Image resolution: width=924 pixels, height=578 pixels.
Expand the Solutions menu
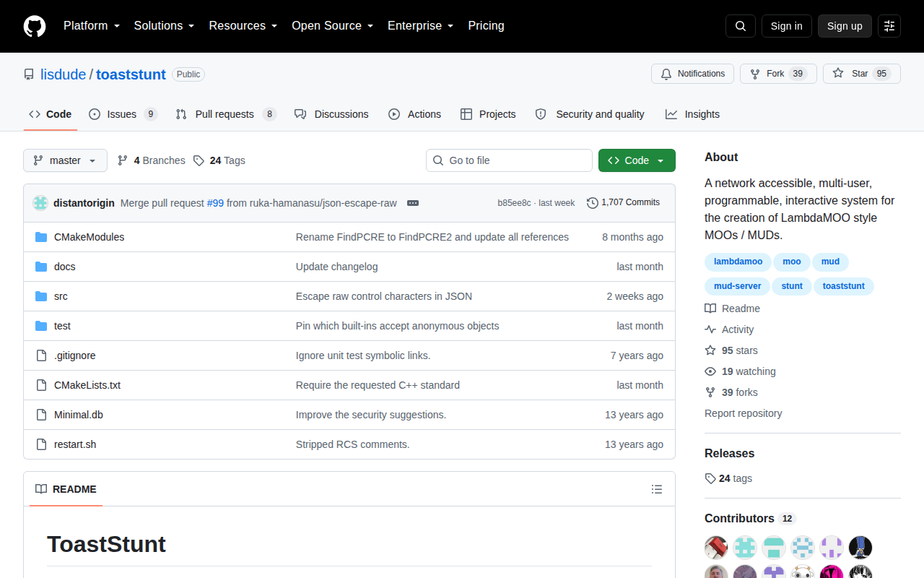click(164, 26)
